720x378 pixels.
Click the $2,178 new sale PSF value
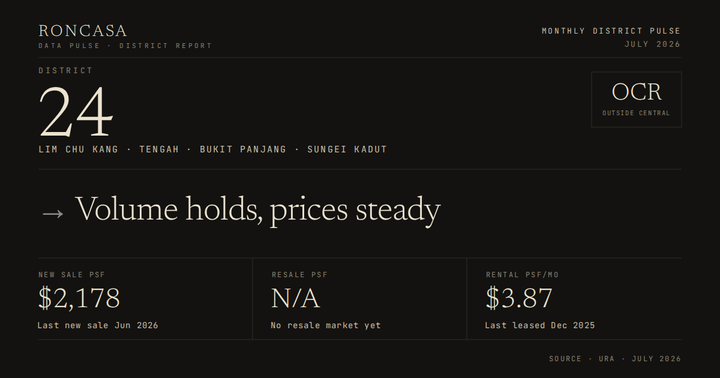79,298
